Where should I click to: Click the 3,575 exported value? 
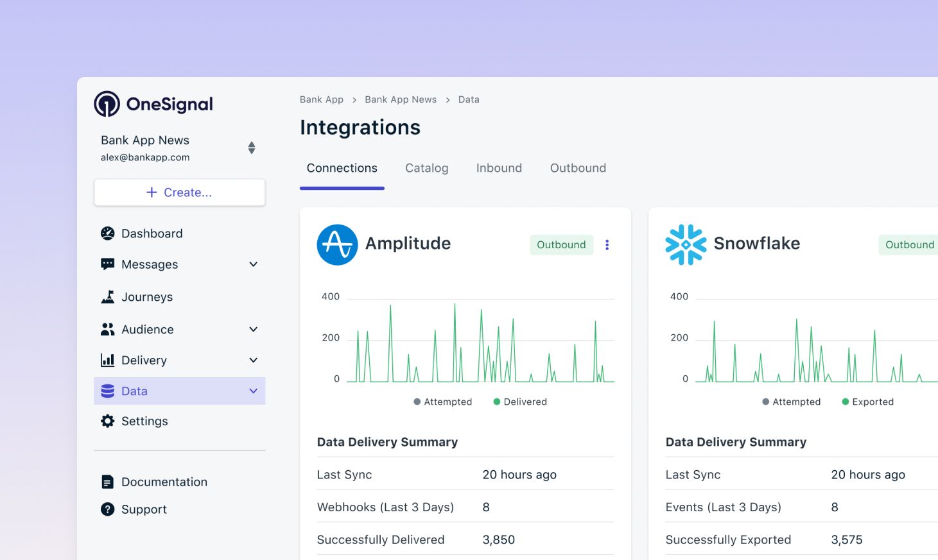coord(847,540)
